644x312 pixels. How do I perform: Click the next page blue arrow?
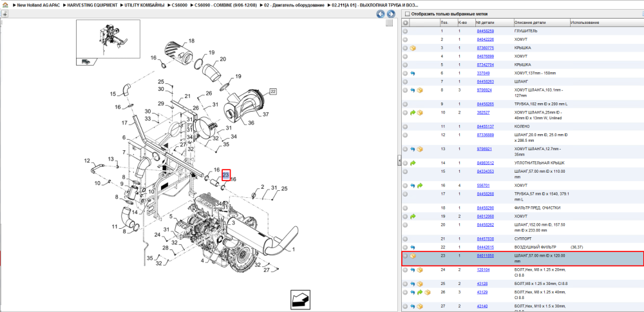(391, 14)
